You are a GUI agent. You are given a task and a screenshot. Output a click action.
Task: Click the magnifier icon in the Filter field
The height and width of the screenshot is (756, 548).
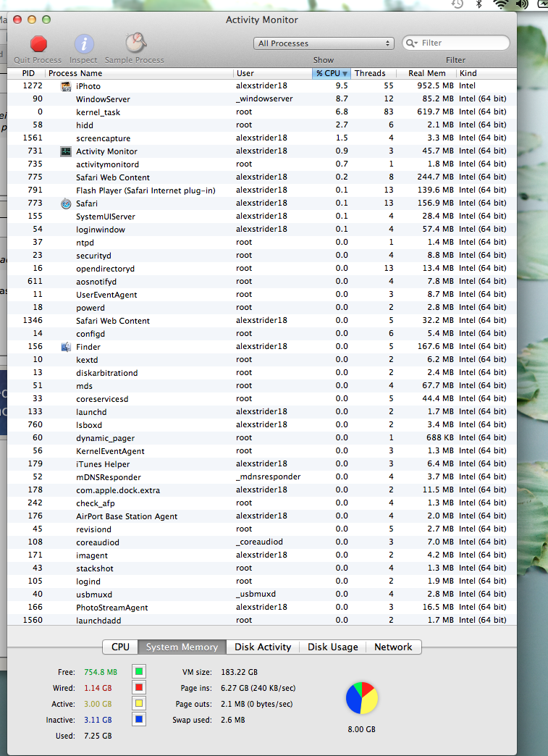point(411,43)
